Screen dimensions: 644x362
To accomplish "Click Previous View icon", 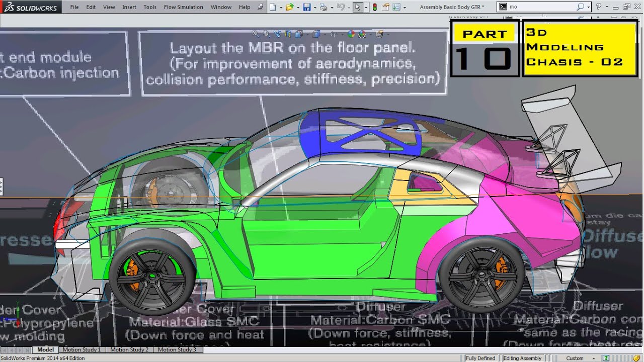I will [x=277, y=34].
